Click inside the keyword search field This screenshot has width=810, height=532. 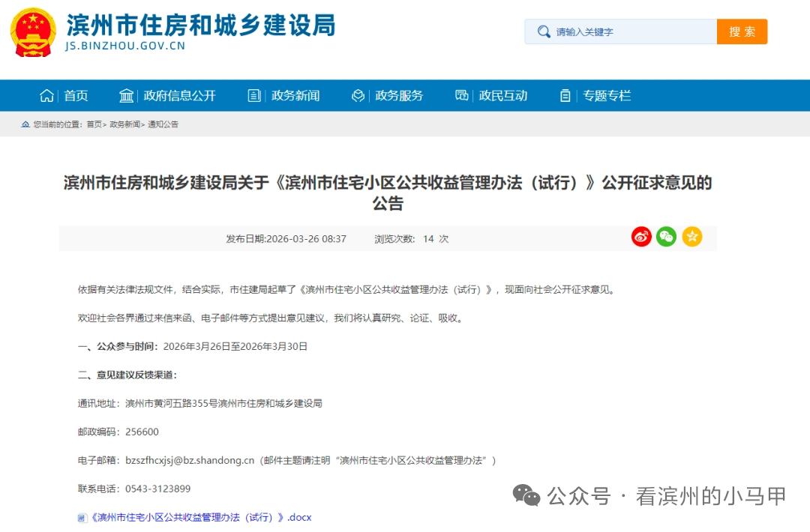pos(622,31)
